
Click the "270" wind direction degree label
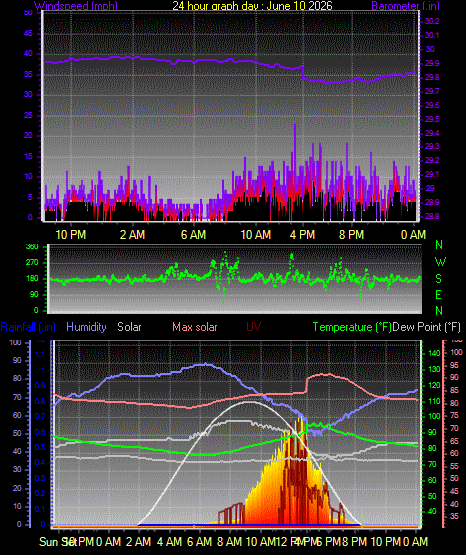pos(32,263)
